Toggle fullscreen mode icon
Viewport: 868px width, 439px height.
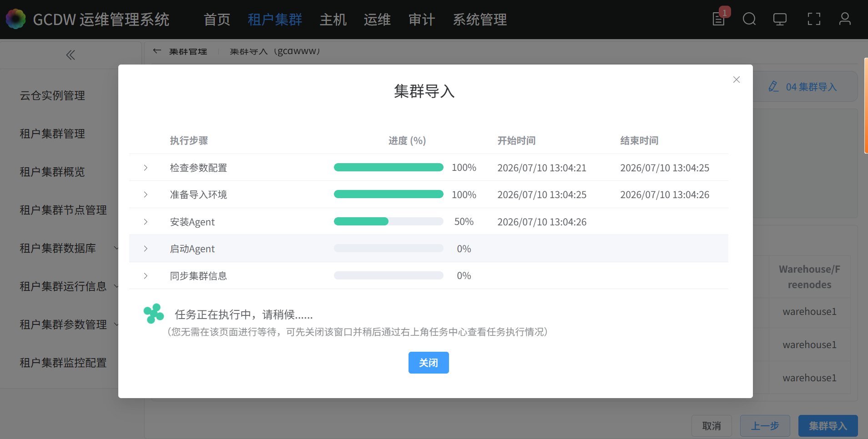pyautogui.click(x=814, y=19)
